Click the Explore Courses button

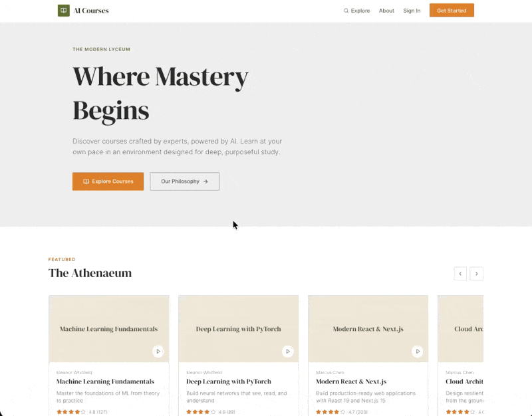pos(108,181)
